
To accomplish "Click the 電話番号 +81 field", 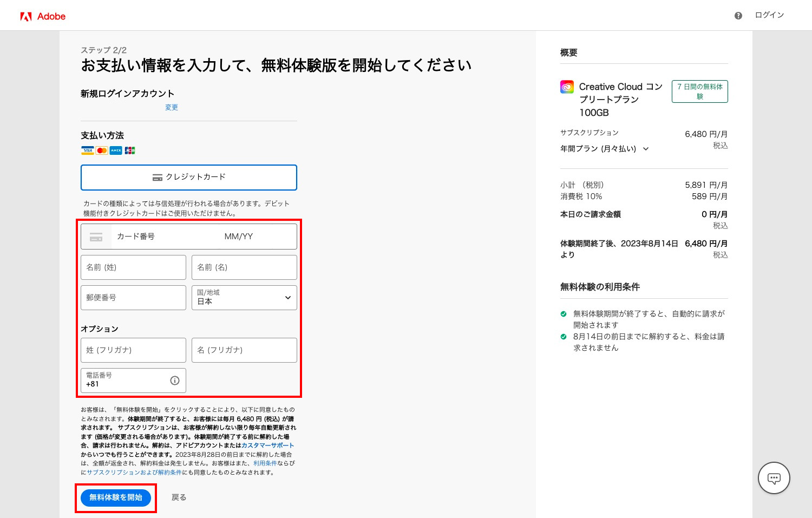I will point(133,381).
